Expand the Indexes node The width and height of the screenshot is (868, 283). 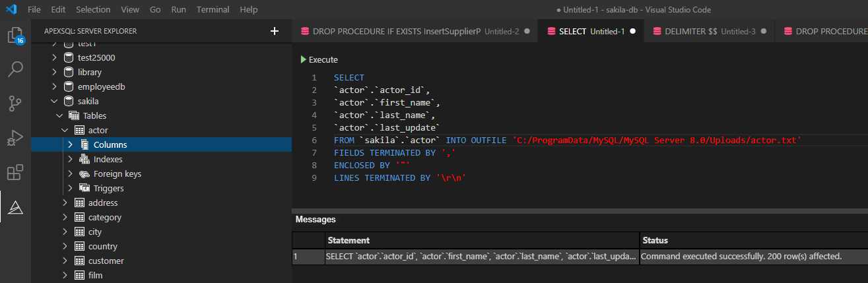click(71, 159)
